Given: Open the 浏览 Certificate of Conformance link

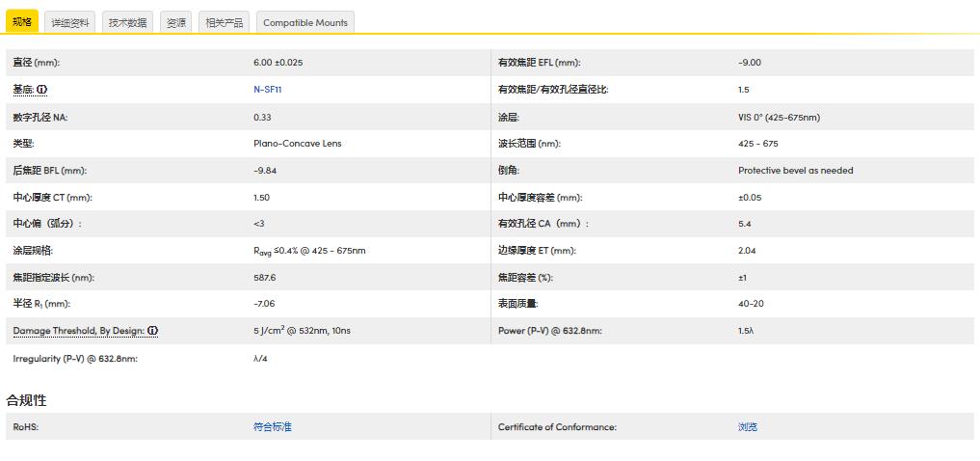Looking at the screenshot, I should 748,426.
